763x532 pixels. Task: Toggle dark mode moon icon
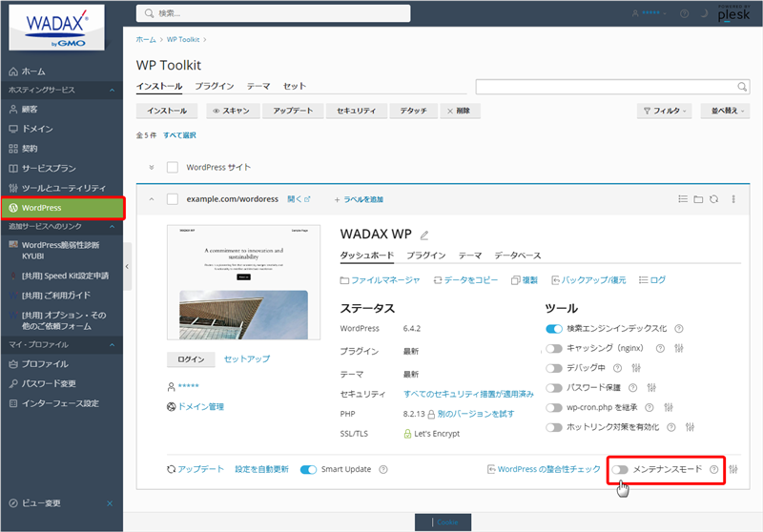tap(704, 13)
